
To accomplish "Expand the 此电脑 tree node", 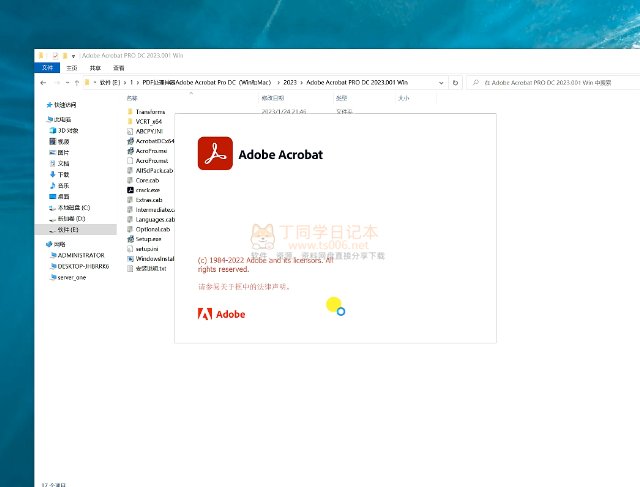I will [x=41, y=119].
